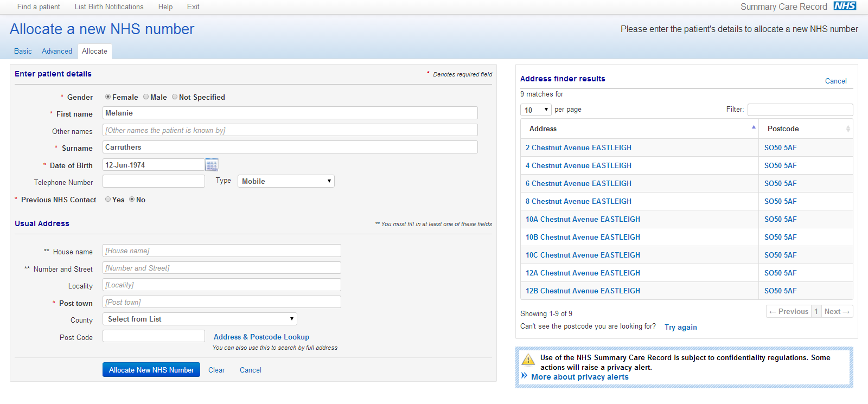Open List Birth Notifications menu item

[x=109, y=7]
